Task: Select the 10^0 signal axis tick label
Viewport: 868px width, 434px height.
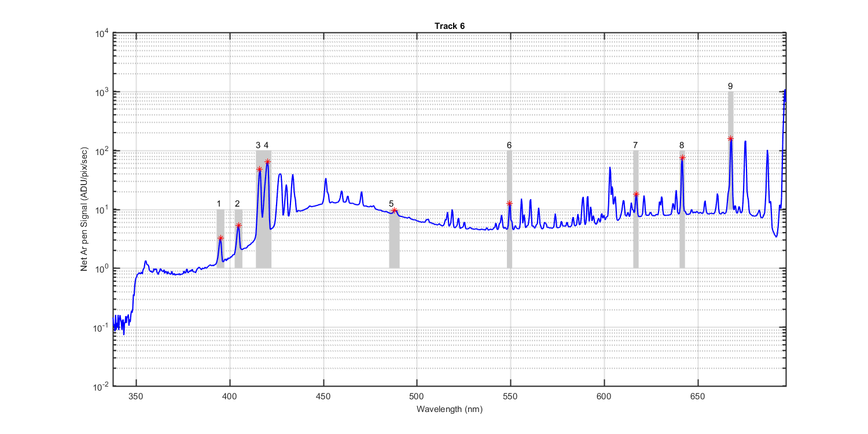Action: 103,269
